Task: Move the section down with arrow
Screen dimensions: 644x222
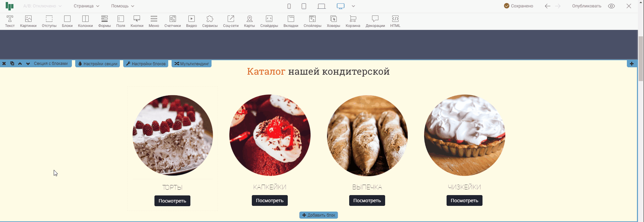Action: coord(28,64)
